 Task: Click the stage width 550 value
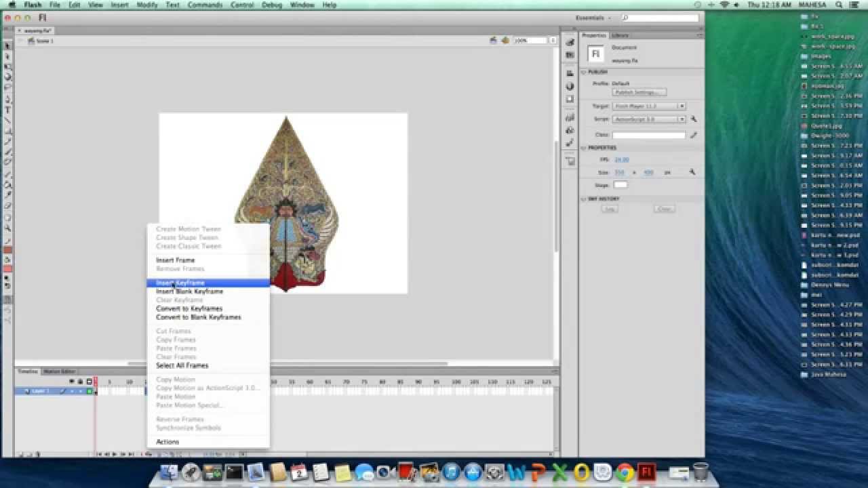point(619,173)
